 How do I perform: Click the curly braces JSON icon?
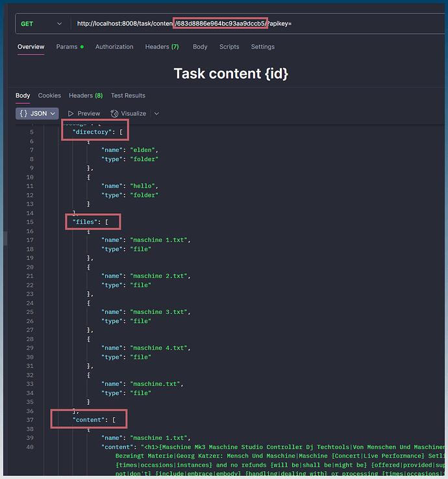pos(23,114)
